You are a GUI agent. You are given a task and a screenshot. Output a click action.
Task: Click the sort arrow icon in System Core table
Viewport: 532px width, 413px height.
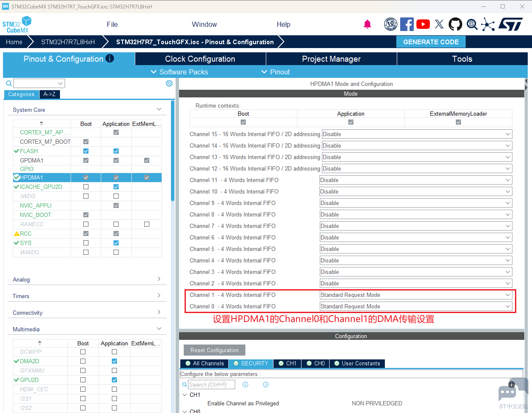click(41, 123)
